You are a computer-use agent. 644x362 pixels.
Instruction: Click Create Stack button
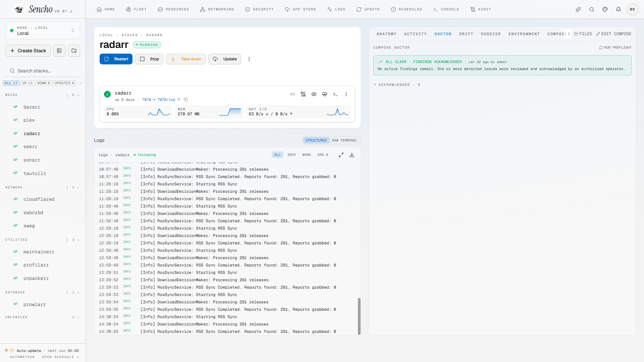[x=28, y=51]
